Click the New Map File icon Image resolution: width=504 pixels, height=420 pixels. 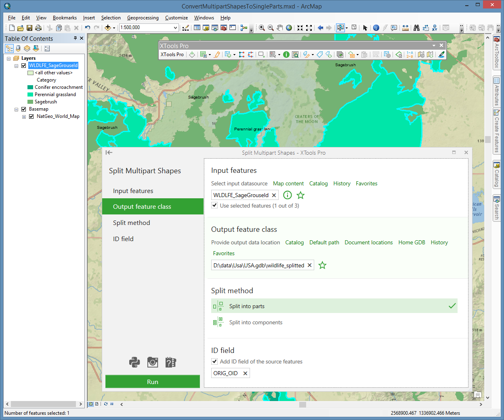12,28
